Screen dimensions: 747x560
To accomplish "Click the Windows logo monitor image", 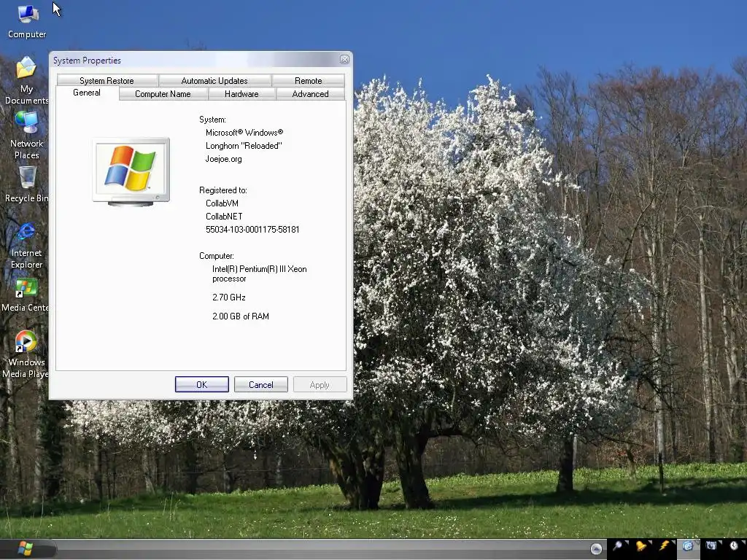I will point(131,172).
